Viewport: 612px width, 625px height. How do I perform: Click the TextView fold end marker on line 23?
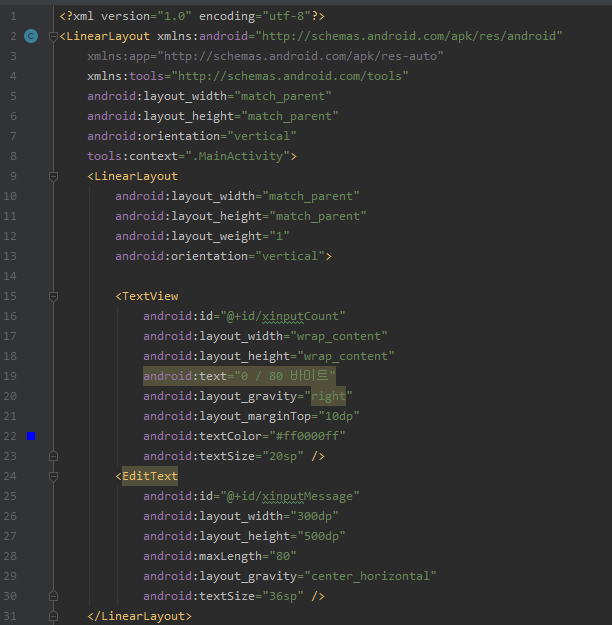click(x=53, y=456)
